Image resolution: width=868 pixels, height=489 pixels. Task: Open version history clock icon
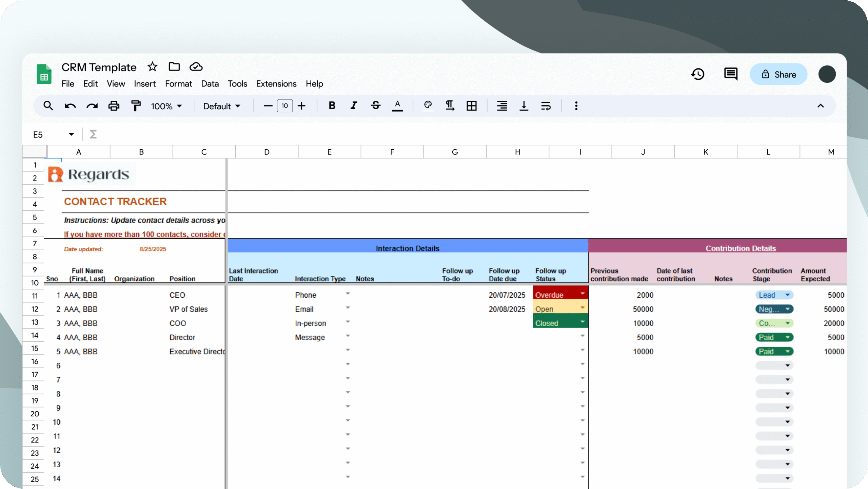coord(697,74)
